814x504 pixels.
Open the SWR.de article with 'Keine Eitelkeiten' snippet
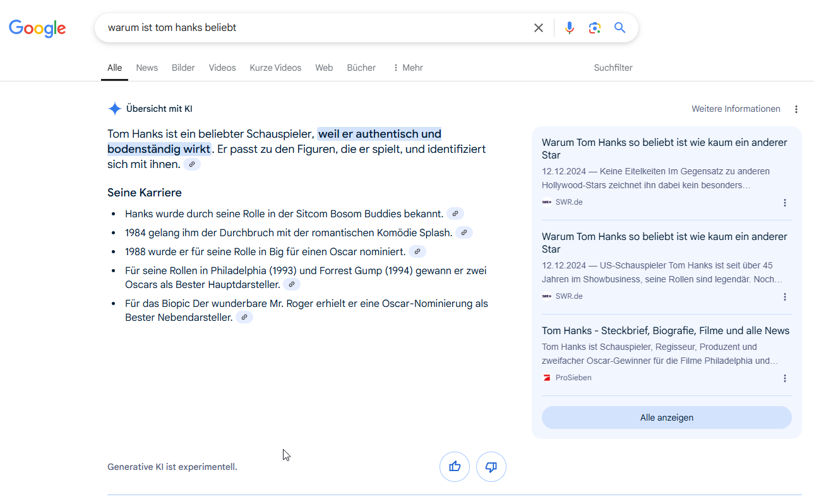[664, 149]
